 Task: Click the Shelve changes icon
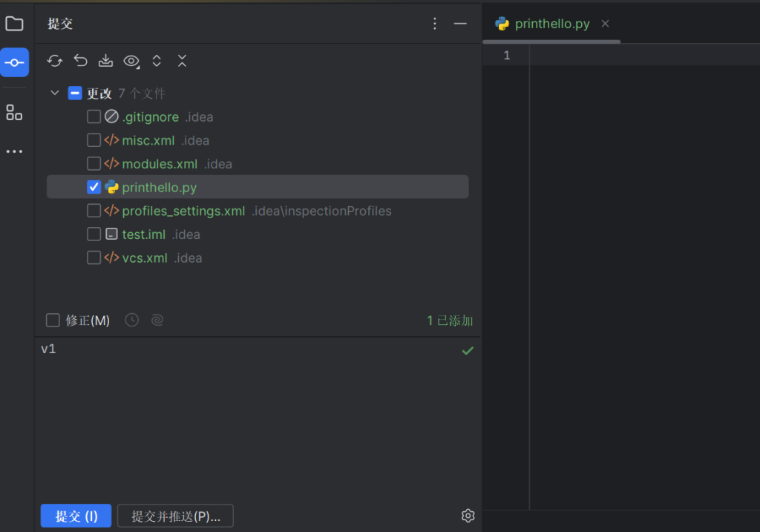tap(105, 61)
